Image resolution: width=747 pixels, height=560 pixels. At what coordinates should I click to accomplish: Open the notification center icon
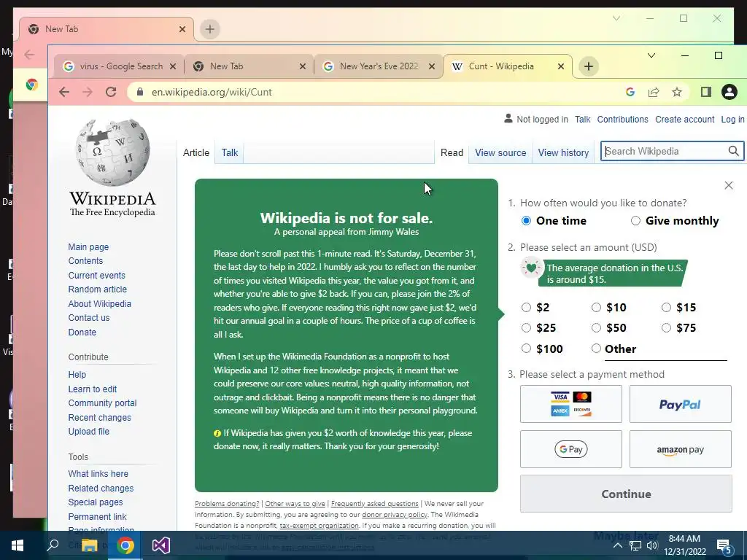pyautogui.click(x=724, y=545)
